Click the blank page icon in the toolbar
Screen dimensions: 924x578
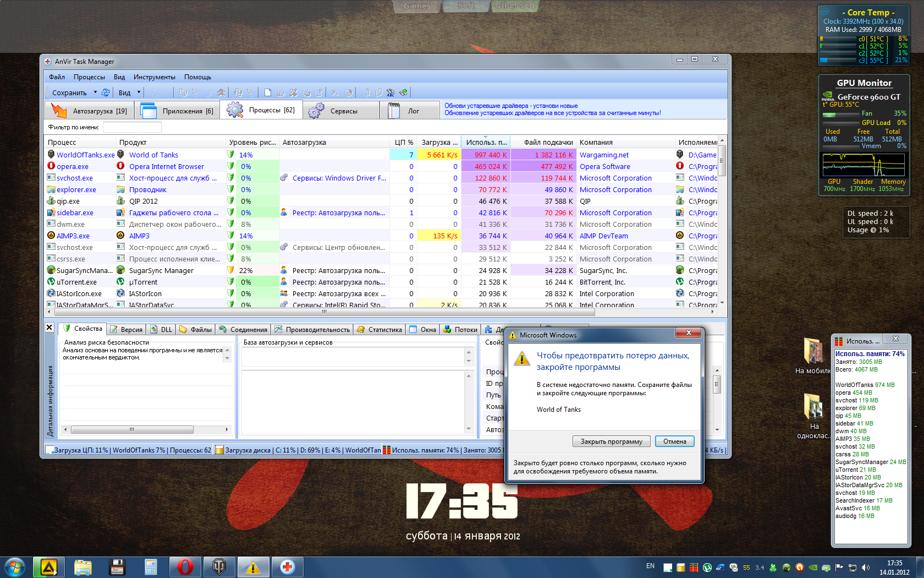[x=268, y=92]
